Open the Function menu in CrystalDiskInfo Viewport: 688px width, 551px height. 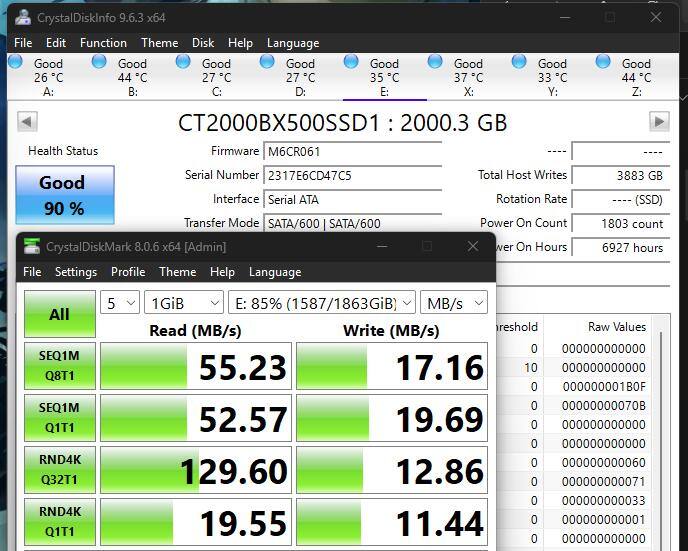click(103, 43)
